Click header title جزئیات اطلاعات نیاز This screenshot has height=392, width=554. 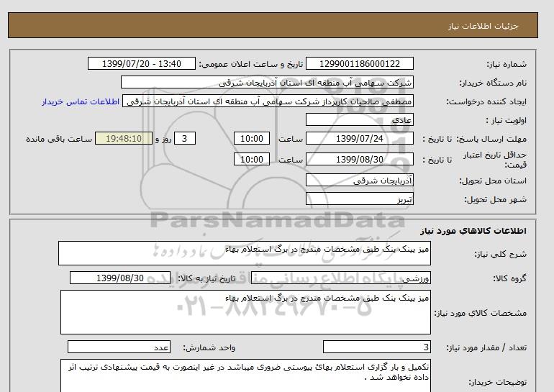[x=483, y=26]
